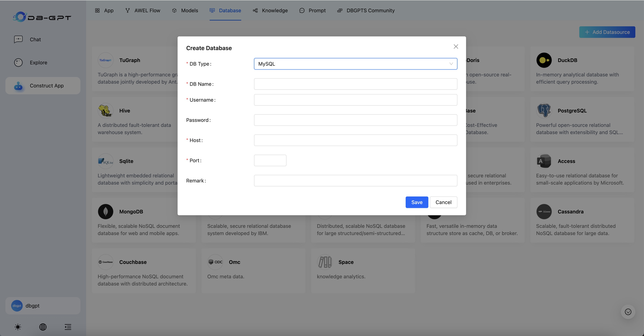Open the DB Type dropdown showing MySQL
The image size is (644, 336).
click(355, 64)
